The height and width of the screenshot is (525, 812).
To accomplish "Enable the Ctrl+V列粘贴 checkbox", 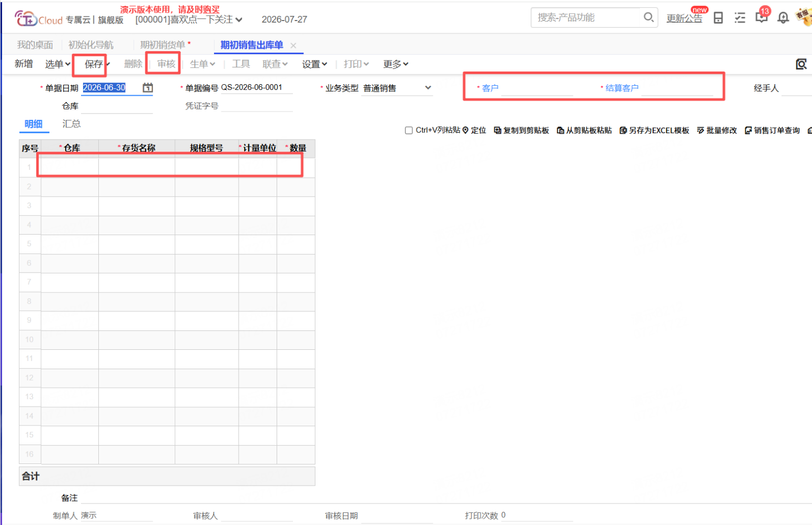I will [409, 130].
